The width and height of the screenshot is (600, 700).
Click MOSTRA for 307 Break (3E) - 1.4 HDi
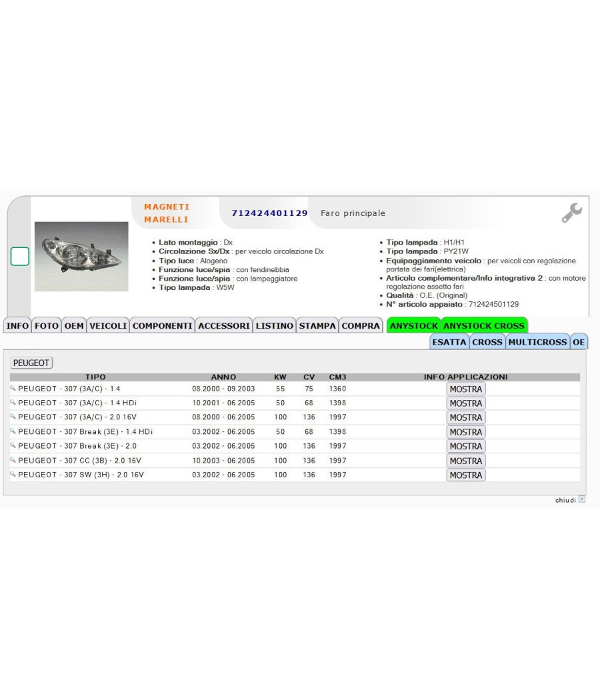pyautogui.click(x=466, y=432)
